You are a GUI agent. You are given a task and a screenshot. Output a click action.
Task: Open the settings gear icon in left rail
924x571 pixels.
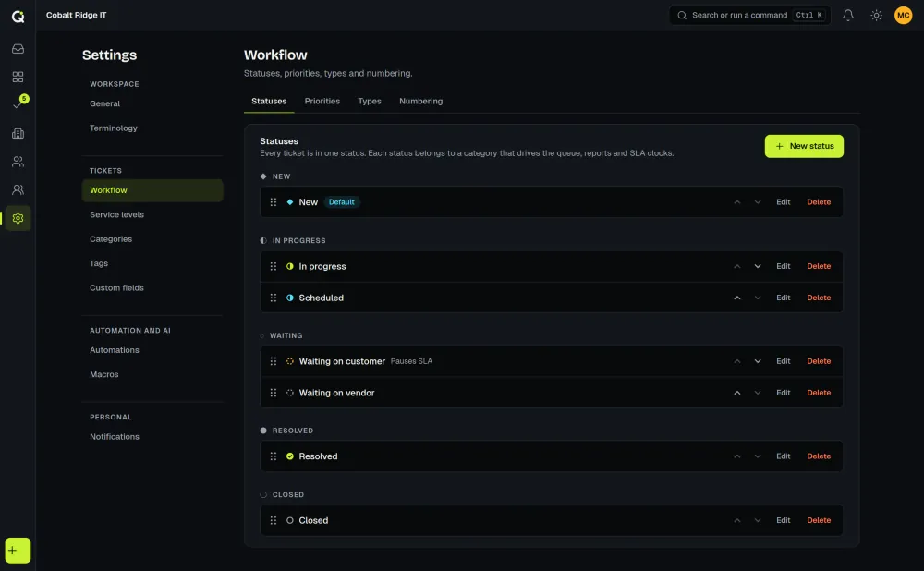pos(18,218)
